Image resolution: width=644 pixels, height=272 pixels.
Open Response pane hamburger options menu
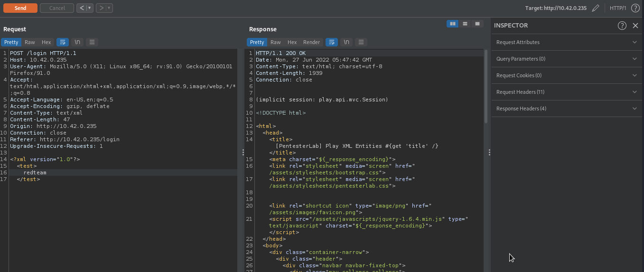[361, 42]
